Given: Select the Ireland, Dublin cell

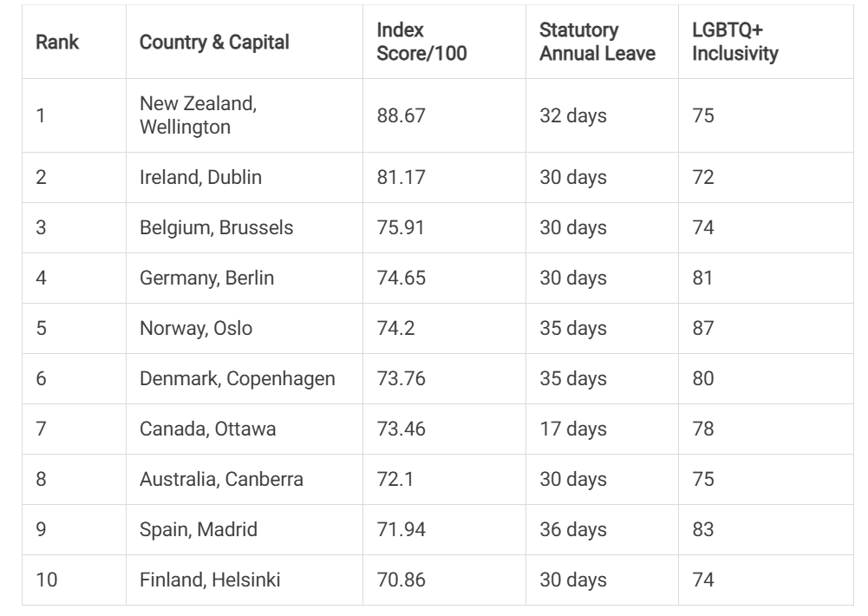Looking at the screenshot, I should [x=200, y=178].
